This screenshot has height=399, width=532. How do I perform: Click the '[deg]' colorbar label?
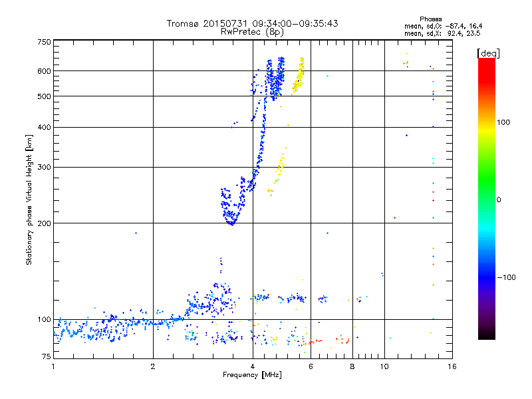(488, 53)
